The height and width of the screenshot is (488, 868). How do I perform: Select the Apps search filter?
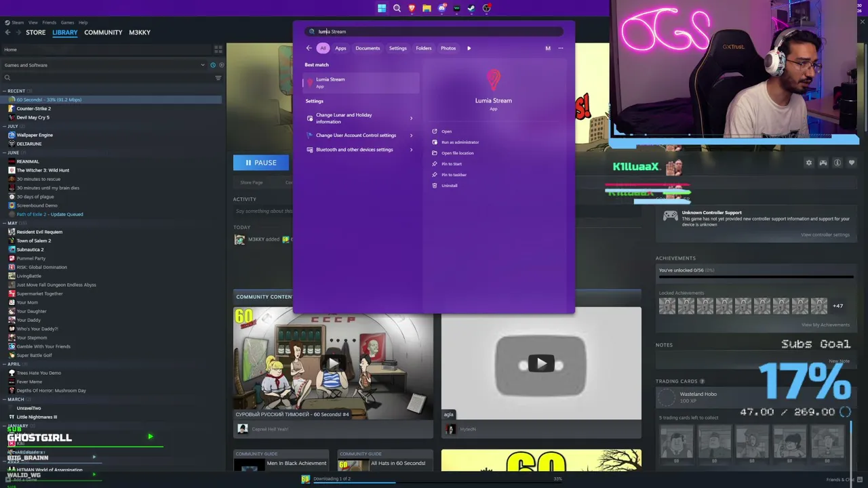point(340,48)
